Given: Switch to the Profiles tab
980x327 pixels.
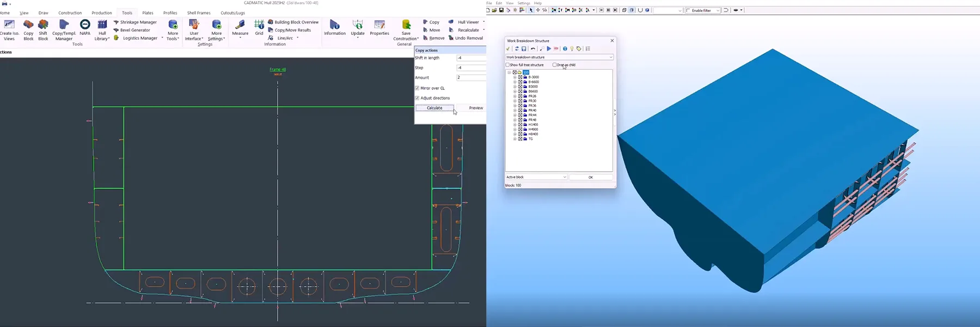Looking at the screenshot, I should (x=170, y=13).
